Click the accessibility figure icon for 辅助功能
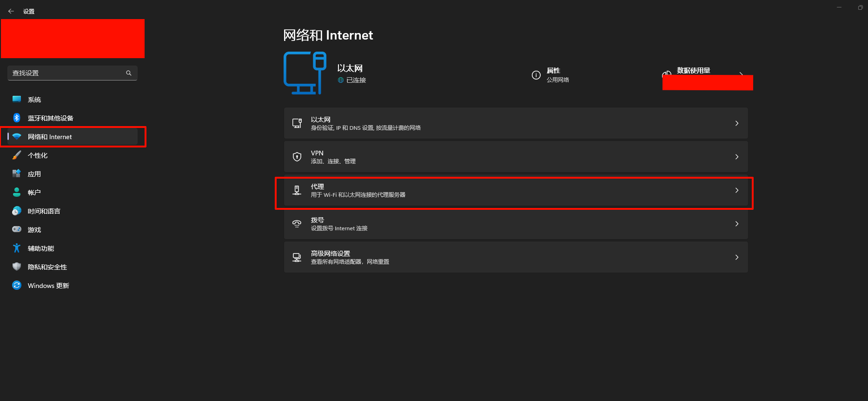The height and width of the screenshot is (401, 868). pos(17,248)
